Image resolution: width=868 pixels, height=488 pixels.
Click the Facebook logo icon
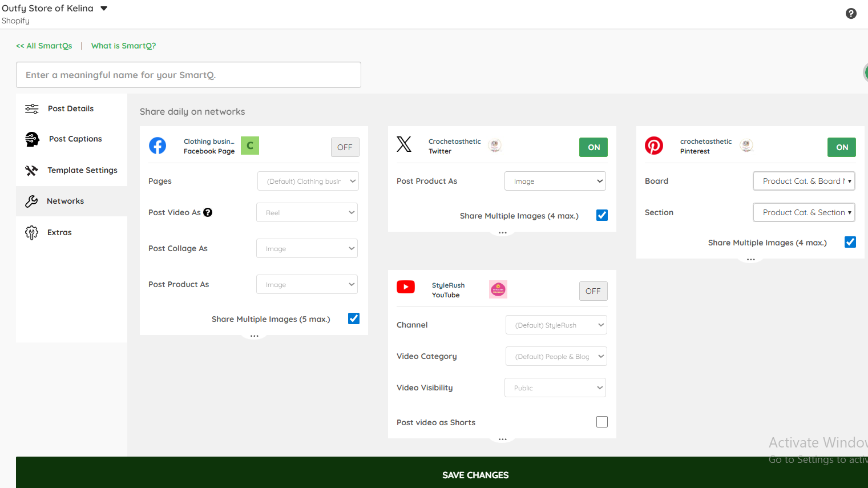click(x=158, y=146)
